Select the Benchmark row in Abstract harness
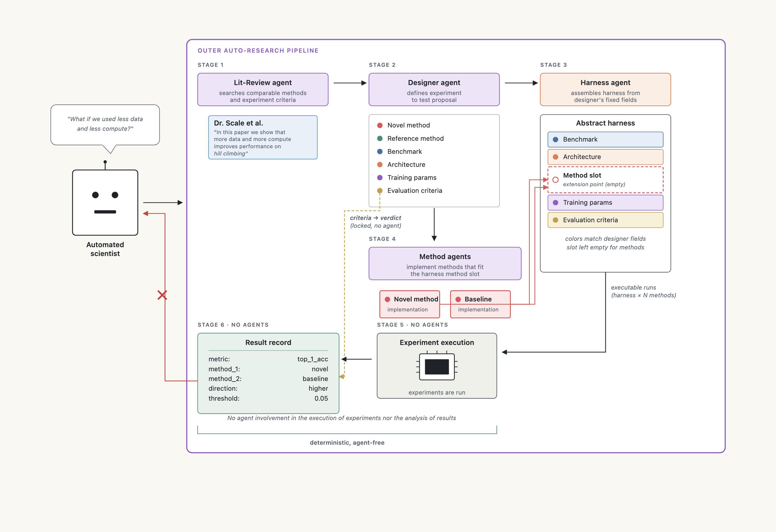776x532 pixels. coord(605,139)
